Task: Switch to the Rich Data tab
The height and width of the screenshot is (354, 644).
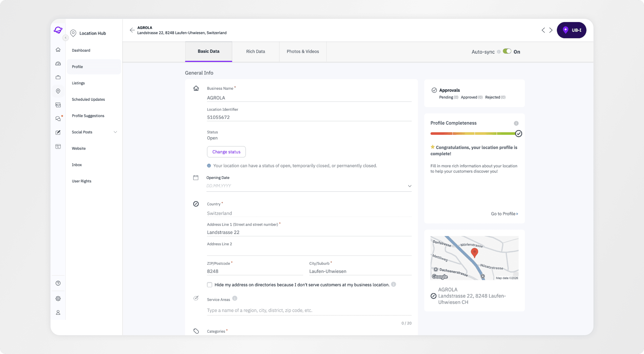Action: (x=255, y=51)
